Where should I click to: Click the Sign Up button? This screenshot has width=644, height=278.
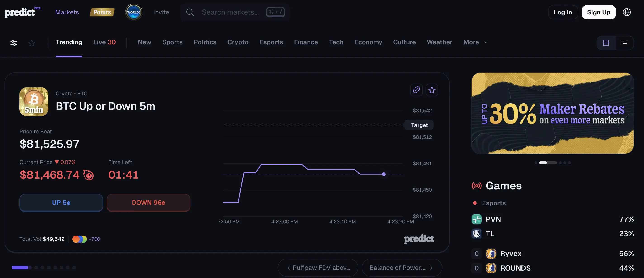599,12
